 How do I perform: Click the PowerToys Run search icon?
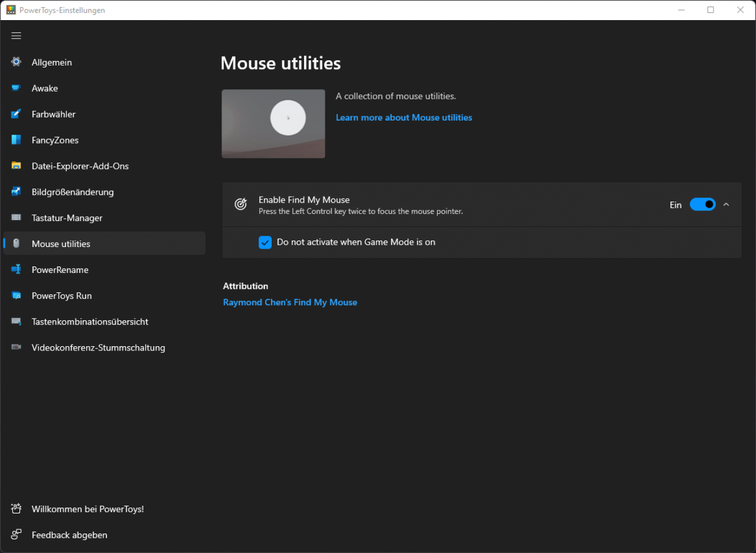(x=16, y=295)
